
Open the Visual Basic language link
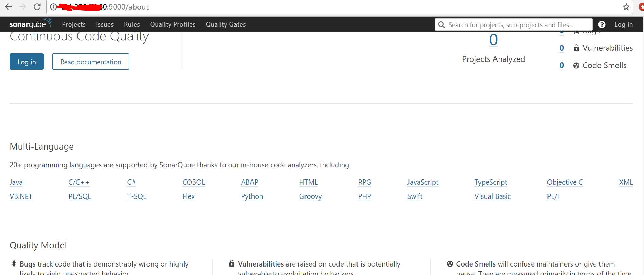[x=492, y=196]
